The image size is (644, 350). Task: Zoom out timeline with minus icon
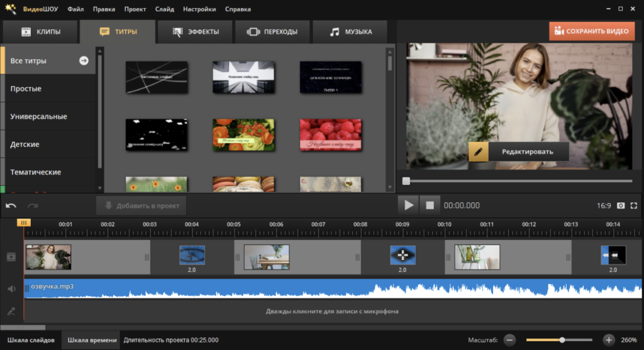(509, 340)
